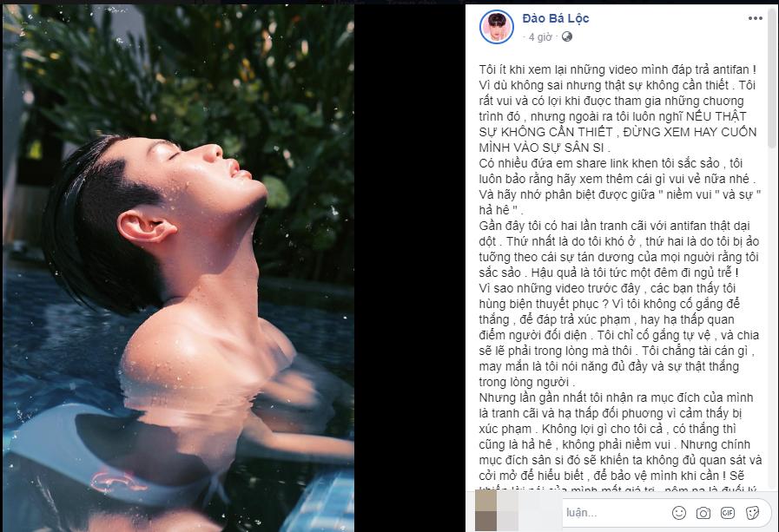Click the swimming pool photo

click(x=178, y=268)
